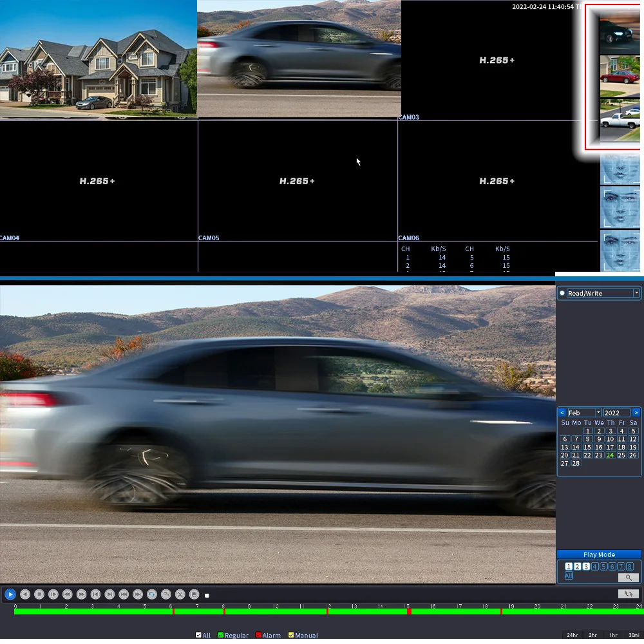Switch timeline scale to 1hr

tap(613, 635)
